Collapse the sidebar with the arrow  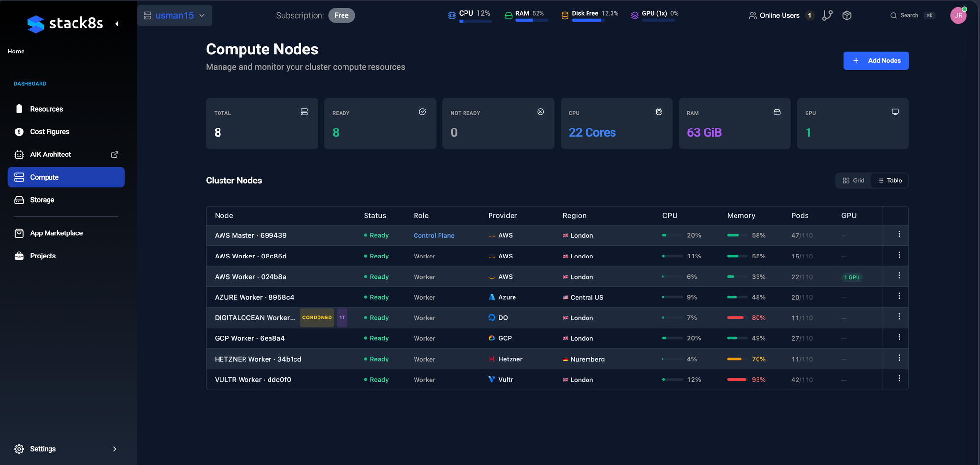point(117,24)
